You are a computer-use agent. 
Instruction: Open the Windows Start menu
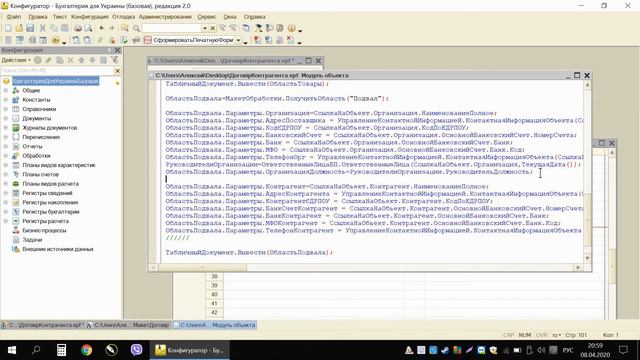tap(12, 350)
